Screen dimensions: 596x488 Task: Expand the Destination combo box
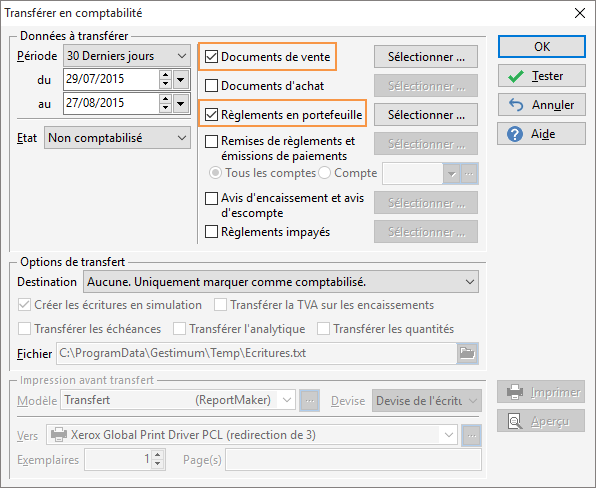pos(281,282)
